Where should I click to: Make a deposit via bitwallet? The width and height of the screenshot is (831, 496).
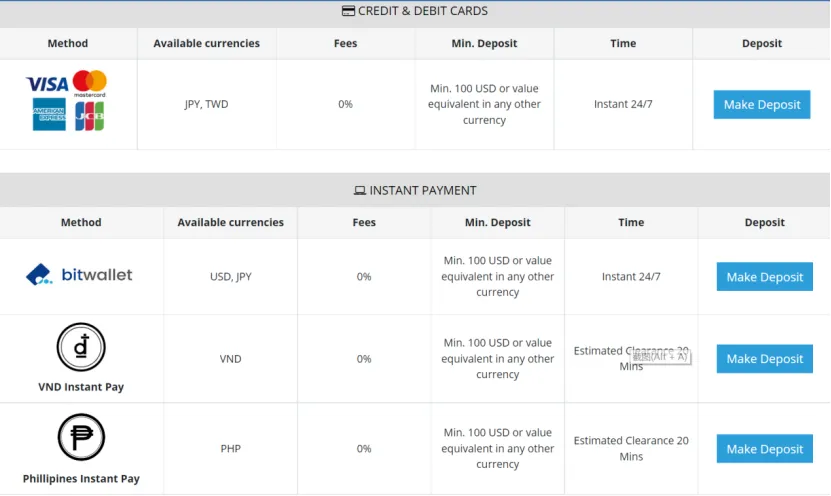764,277
